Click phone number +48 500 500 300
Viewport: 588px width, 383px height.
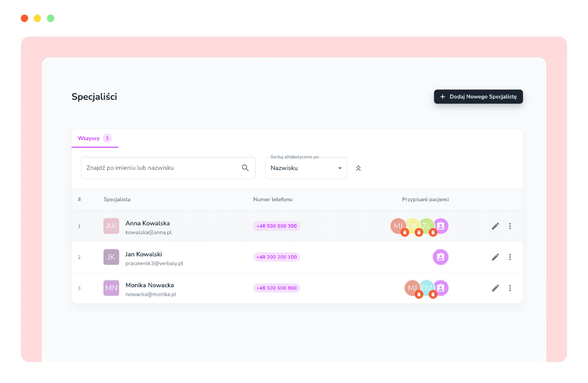pos(277,226)
